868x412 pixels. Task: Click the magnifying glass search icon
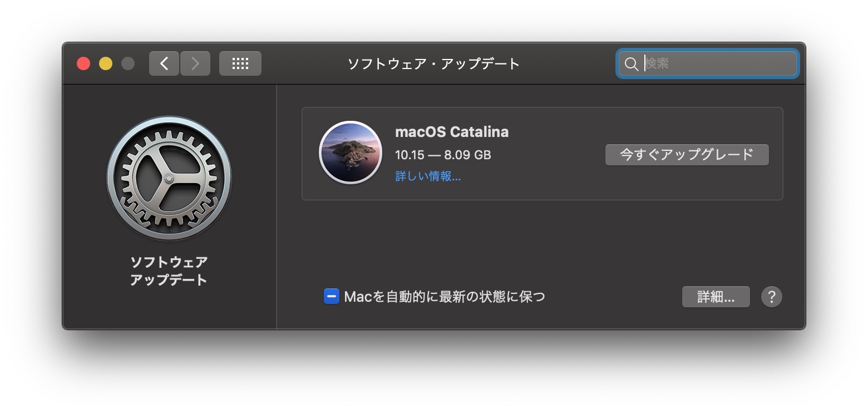pyautogui.click(x=632, y=64)
